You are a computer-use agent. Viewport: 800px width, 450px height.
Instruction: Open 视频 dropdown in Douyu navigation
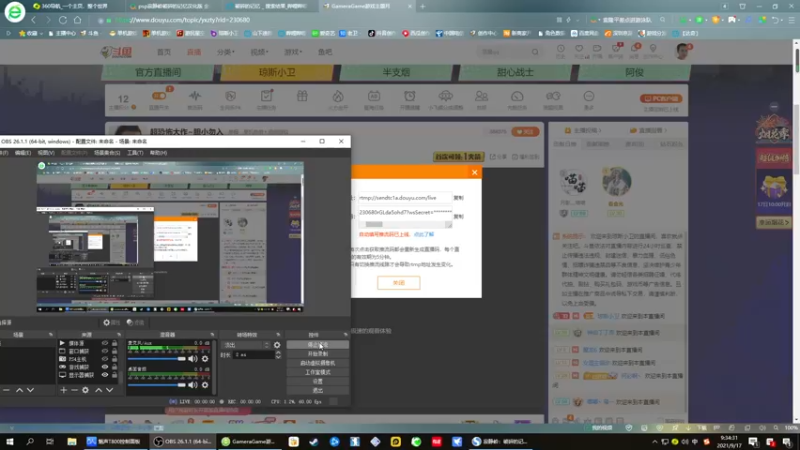pos(259,52)
